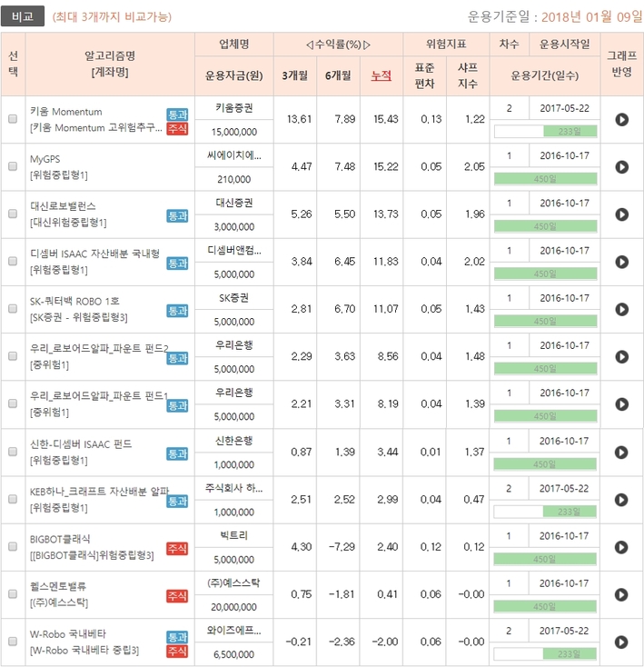Click 주식 badge on BIGBOT클래식 row
The image size is (644, 667).
tap(177, 548)
